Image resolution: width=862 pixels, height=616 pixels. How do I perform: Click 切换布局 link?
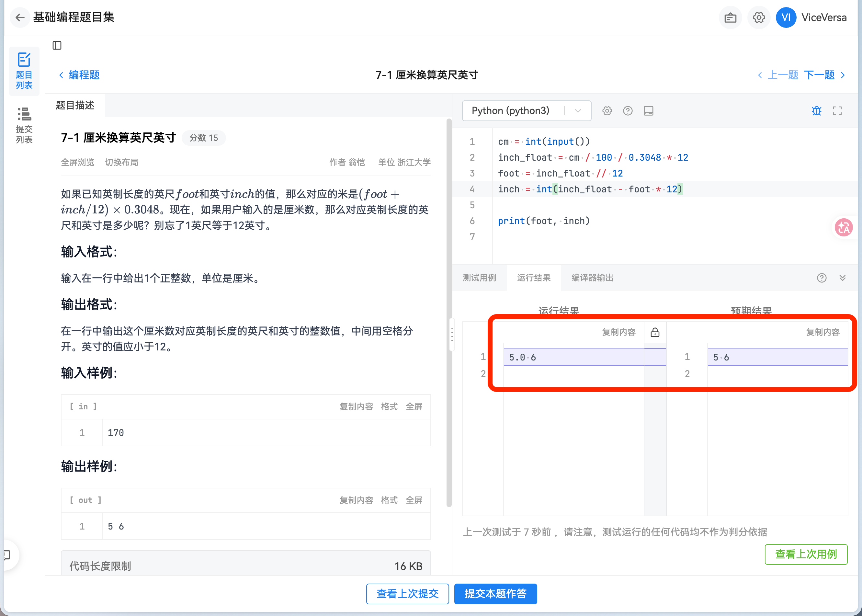(121, 162)
